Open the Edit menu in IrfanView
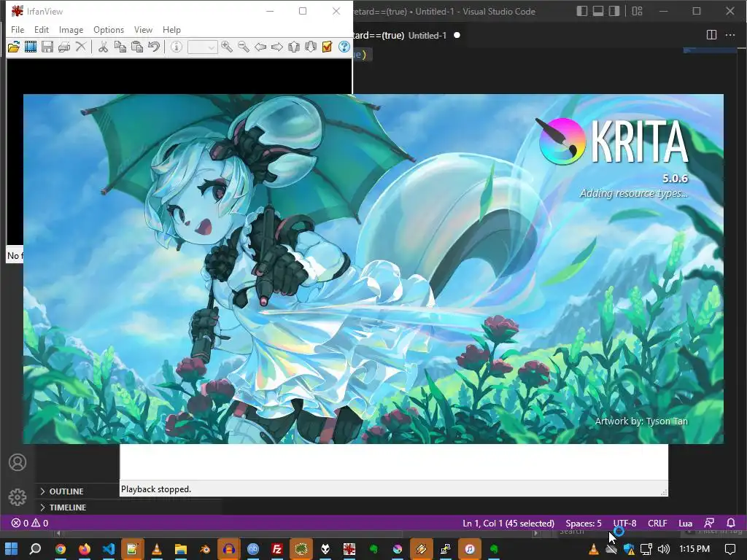The height and width of the screenshot is (560, 747). click(x=42, y=29)
